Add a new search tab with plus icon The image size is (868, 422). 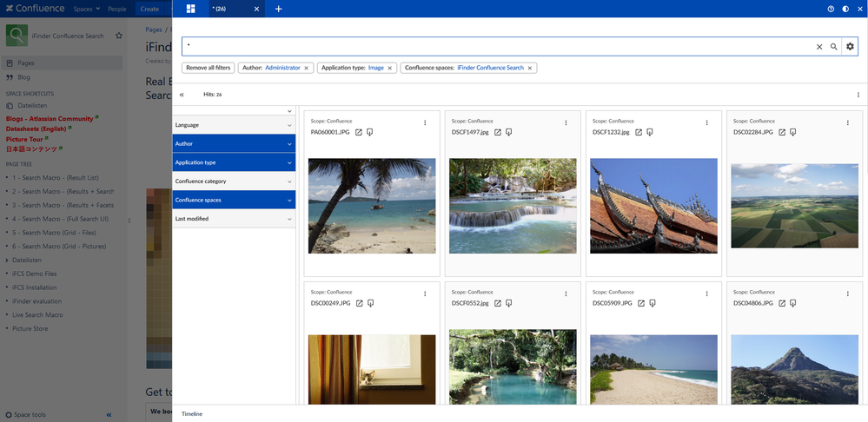[x=278, y=9]
